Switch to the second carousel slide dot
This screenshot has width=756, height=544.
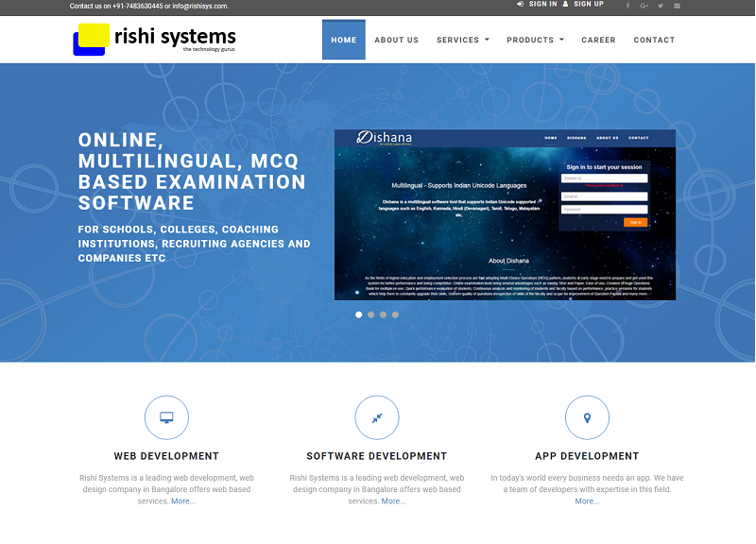[370, 314]
